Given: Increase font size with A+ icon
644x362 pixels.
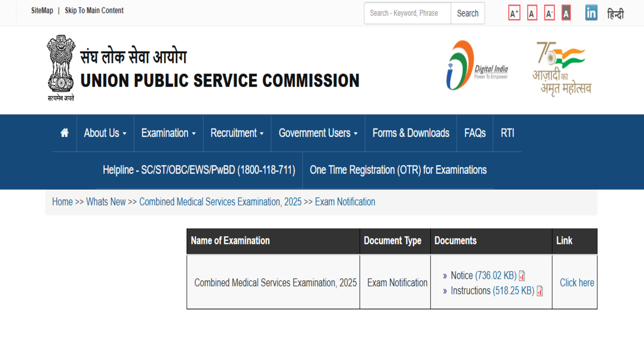Looking at the screenshot, I should 514,13.
